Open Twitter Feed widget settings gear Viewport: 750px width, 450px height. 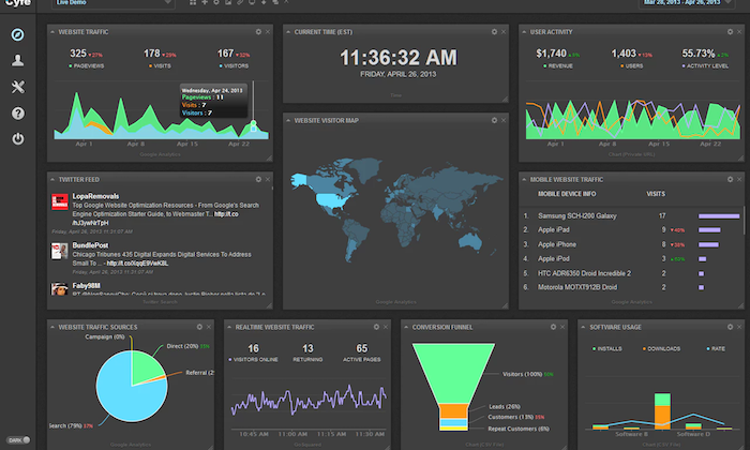click(x=257, y=179)
